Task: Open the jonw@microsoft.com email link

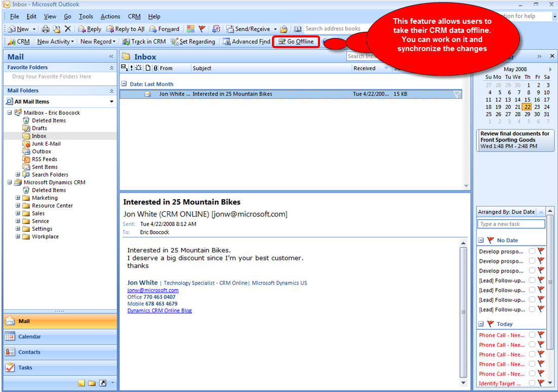Action: coord(153,290)
